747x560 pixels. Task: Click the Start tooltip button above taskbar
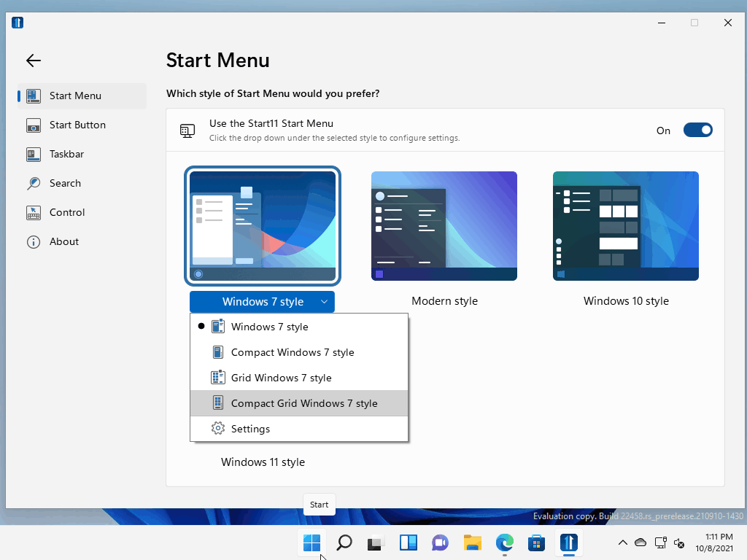click(x=319, y=504)
